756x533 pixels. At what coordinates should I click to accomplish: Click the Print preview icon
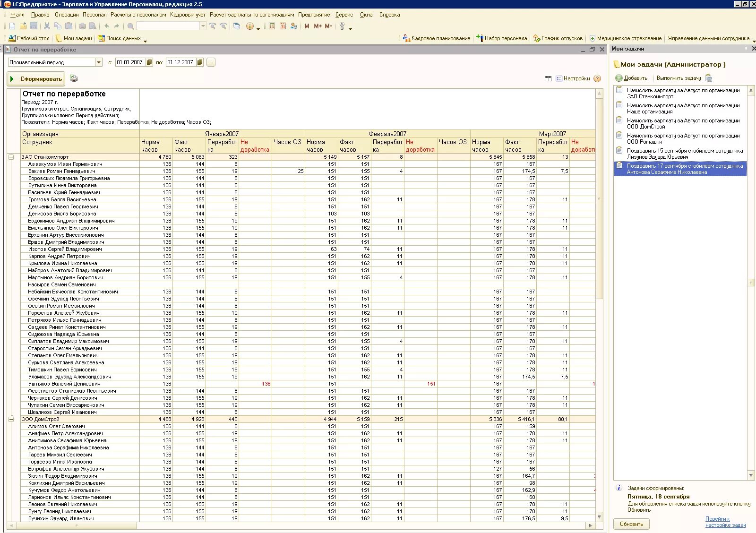tap(93, 26)
